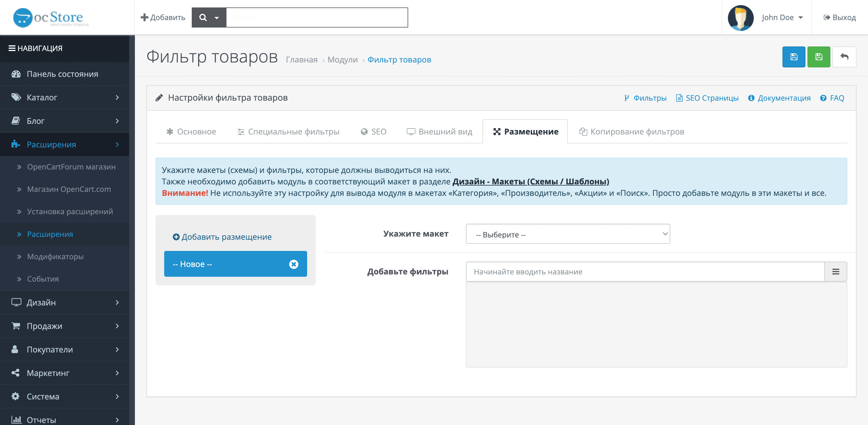Screen dimensions: 868x425
Task: Expand the Маркетинг menu chevron
Action: (117, 373)
